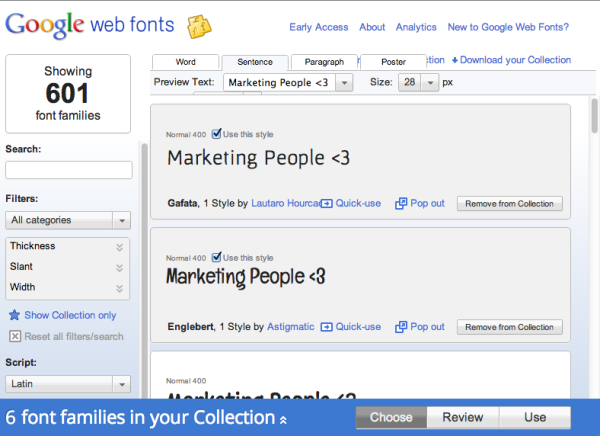600x436 pixels.
Task: Click 6 font families in your Collection
Action: pyautogui.click(x=140, y=417)
